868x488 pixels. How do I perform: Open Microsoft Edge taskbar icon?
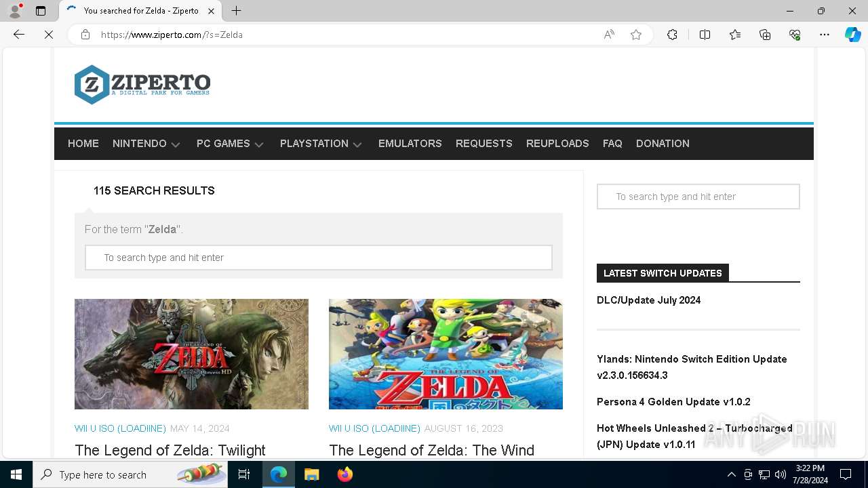[x=279, y=474]
